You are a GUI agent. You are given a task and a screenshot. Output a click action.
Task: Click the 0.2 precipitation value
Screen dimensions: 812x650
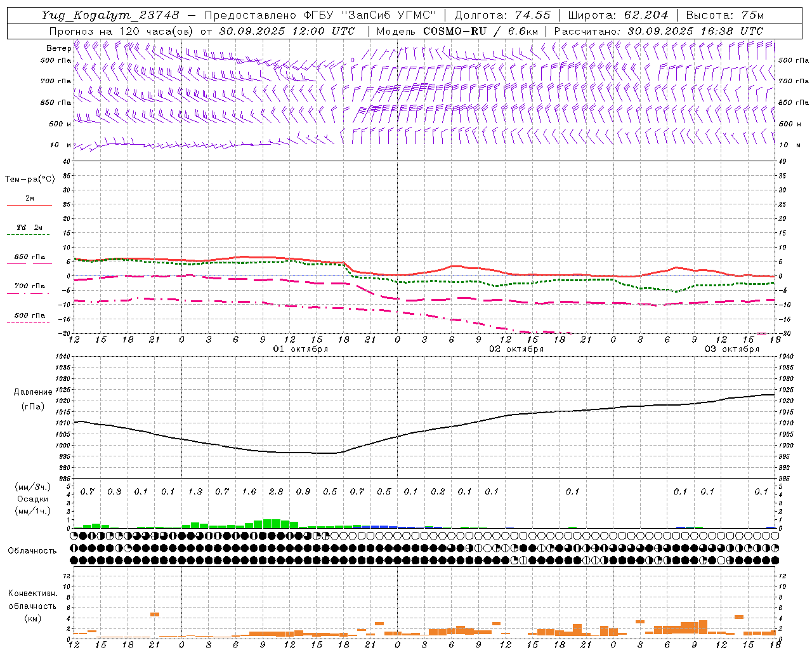[438, 492]
